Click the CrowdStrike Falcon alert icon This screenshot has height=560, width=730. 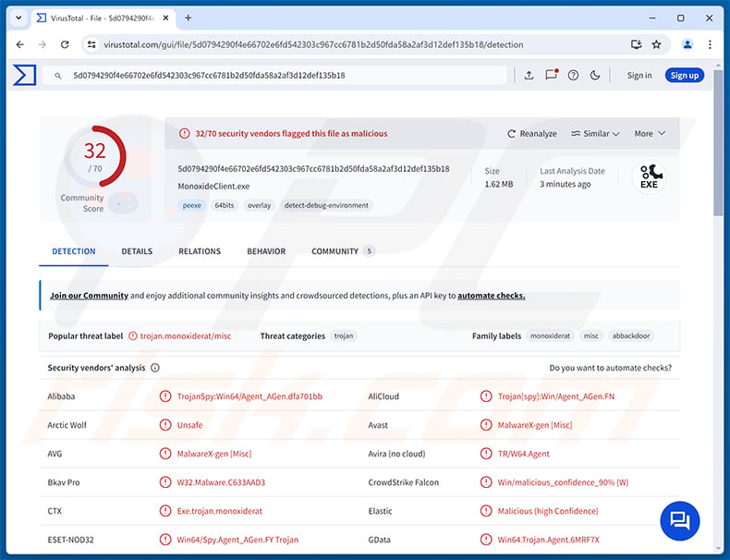point(486,482)
